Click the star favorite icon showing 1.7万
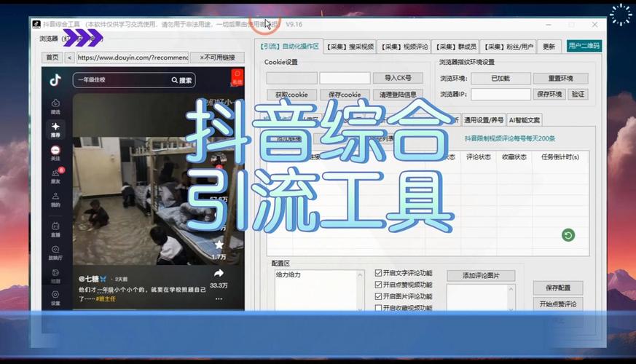Image resolution: width=636 pixels, height=364 pixels. [219, 245]
